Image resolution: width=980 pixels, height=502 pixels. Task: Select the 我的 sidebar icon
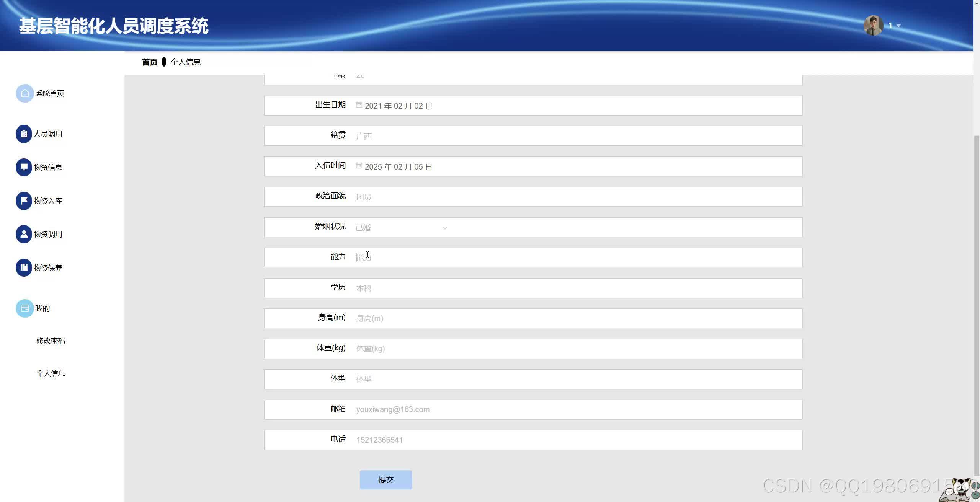[x=24, y=308]
